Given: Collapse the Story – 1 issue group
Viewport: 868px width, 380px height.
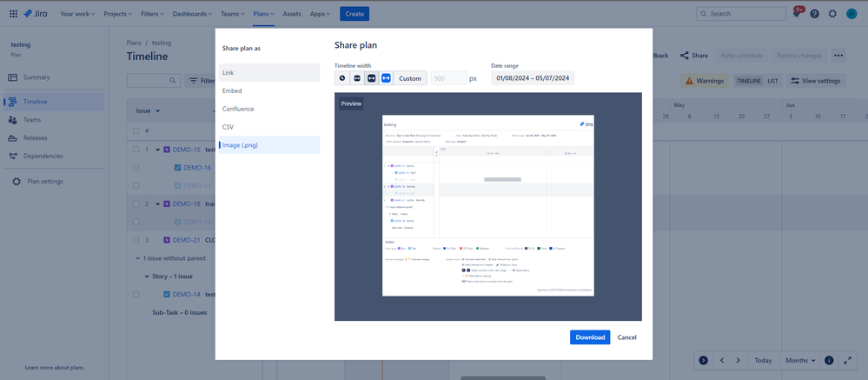Looking at the screenshot, I should [x=147, y=277].
